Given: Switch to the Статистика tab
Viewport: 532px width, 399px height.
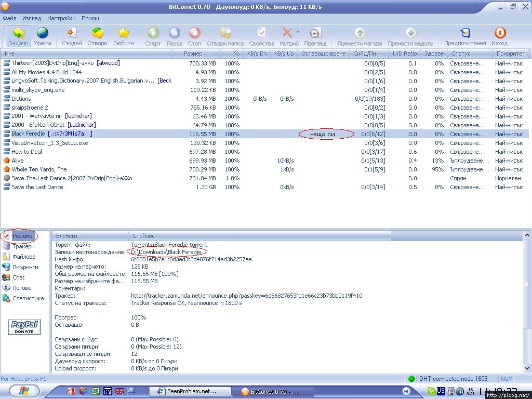Looking at the screenshot, I should coord(28,298).
